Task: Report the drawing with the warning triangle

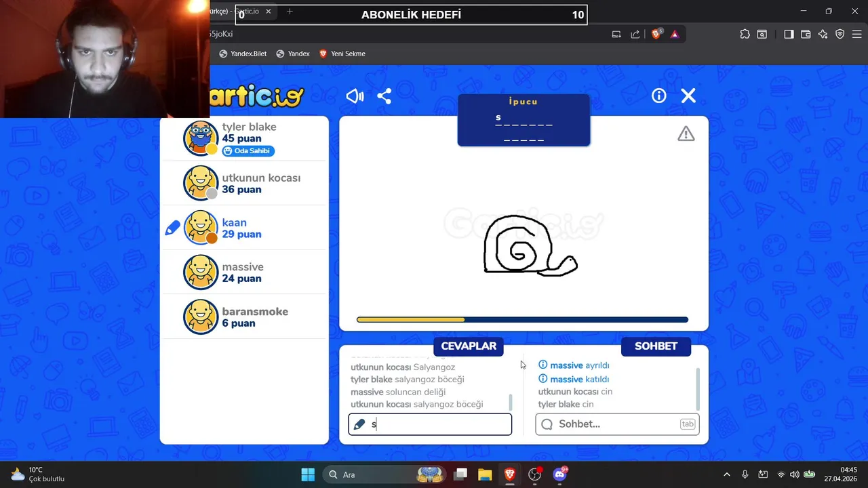Action: pyautogui.click(x=686, y=134)
